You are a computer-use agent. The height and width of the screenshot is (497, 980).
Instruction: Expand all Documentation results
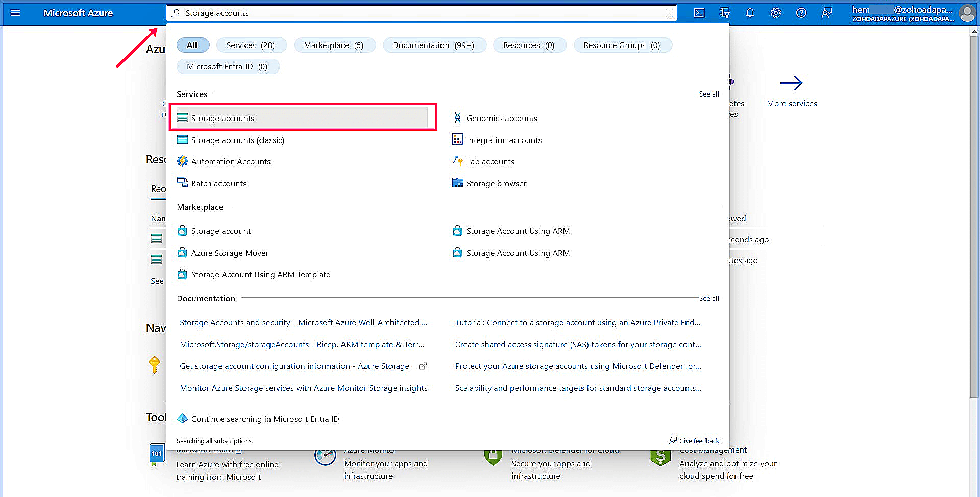[708, 298]
